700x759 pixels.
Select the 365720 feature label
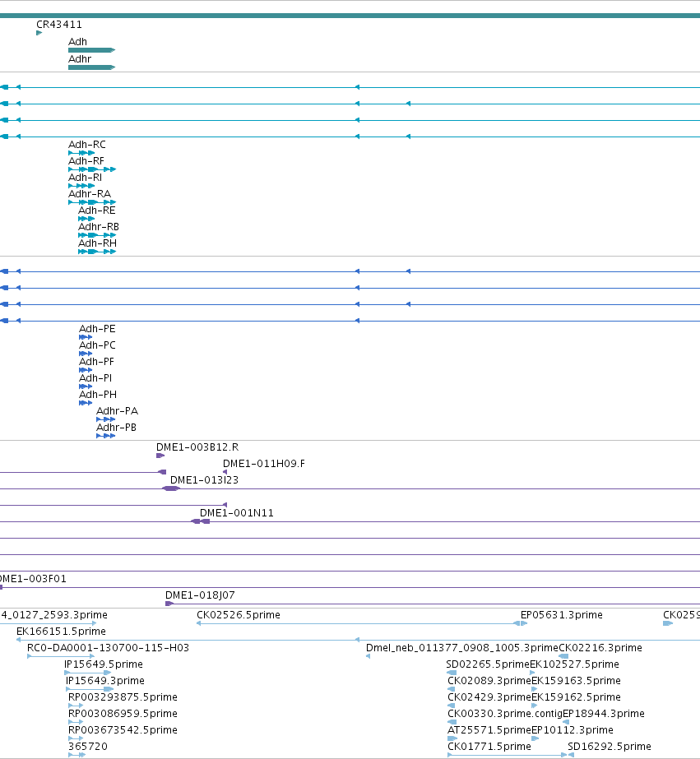[x=88, y=747]
